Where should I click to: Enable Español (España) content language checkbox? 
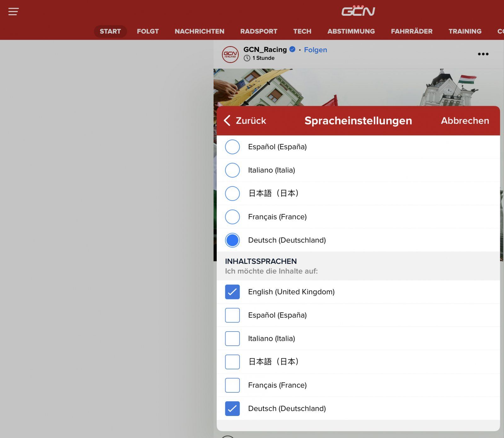(232, 315)
